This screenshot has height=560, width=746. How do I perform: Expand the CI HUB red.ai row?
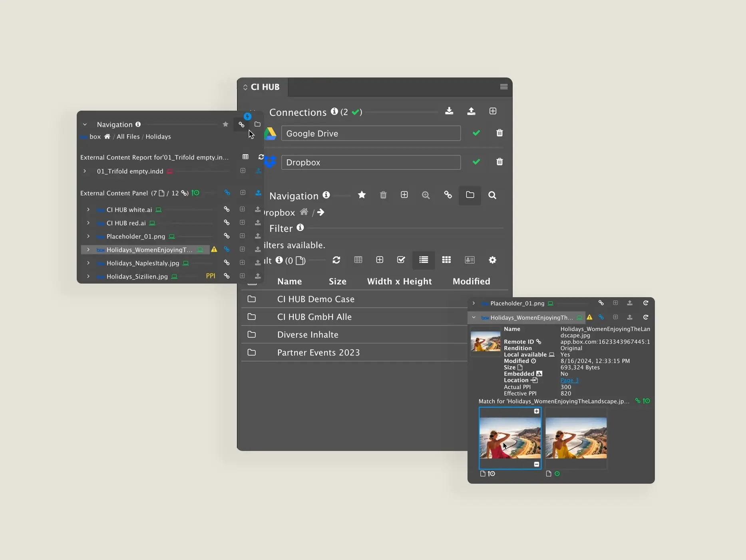tap(88, 223)
